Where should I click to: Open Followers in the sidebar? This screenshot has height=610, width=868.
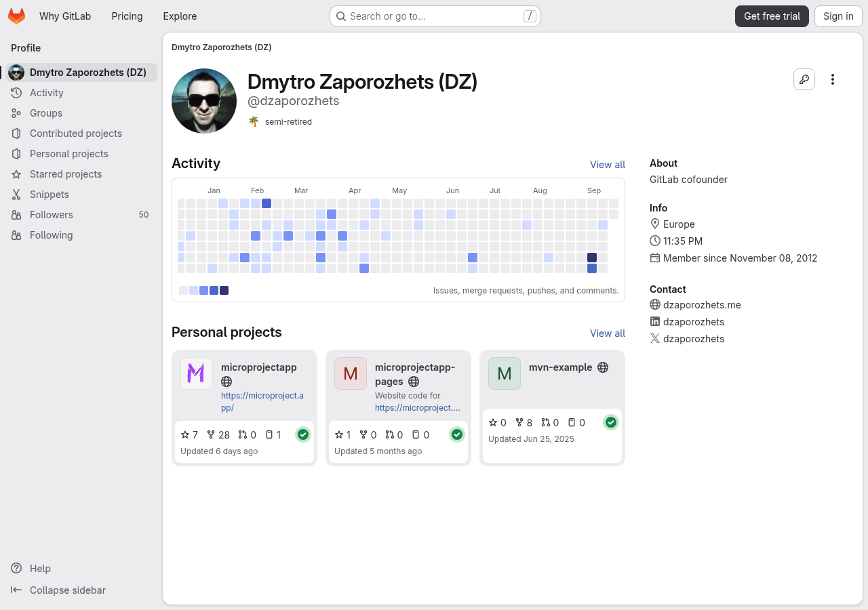81,215
